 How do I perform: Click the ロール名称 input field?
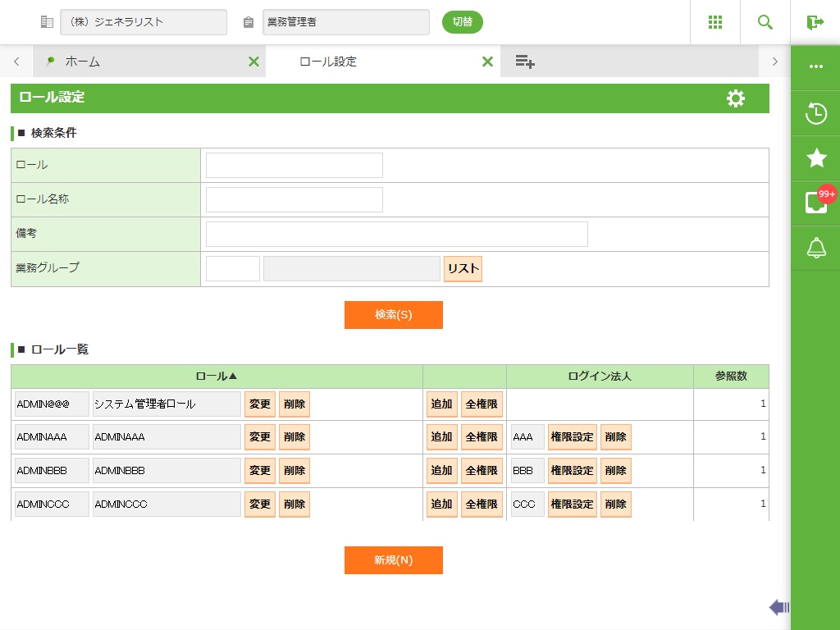(x=294, y=199)
